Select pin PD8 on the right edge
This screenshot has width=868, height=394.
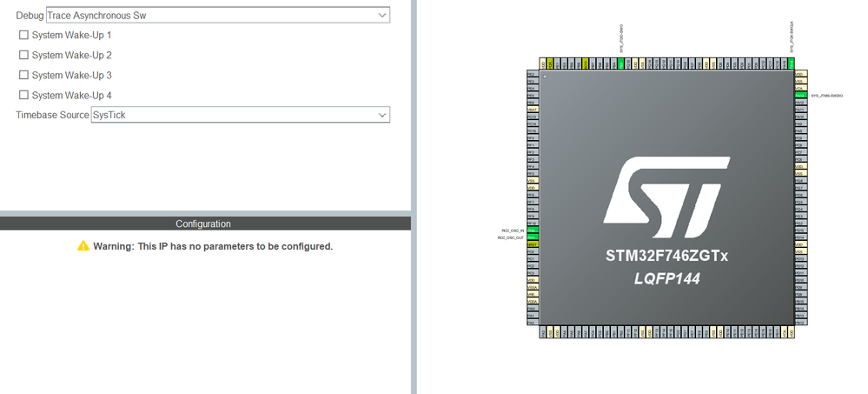click(800, 294)
